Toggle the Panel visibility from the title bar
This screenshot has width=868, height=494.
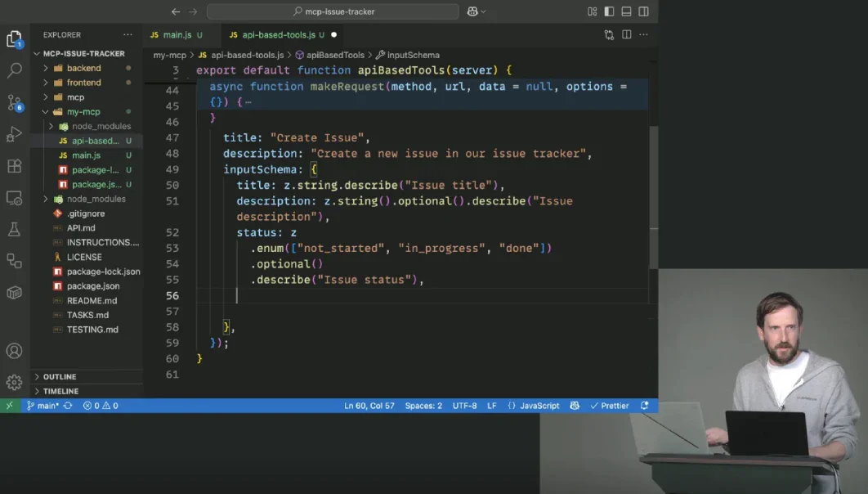coord(626,11)
